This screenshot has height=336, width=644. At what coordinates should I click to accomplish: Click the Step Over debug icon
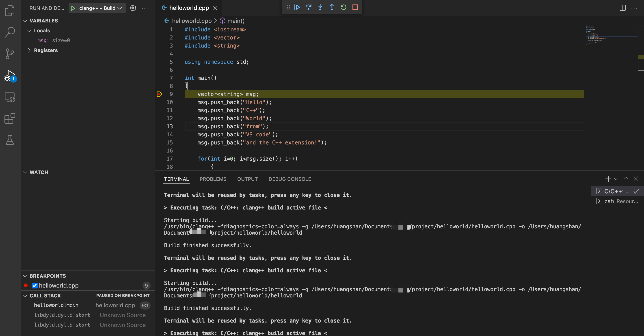(309, 7)
